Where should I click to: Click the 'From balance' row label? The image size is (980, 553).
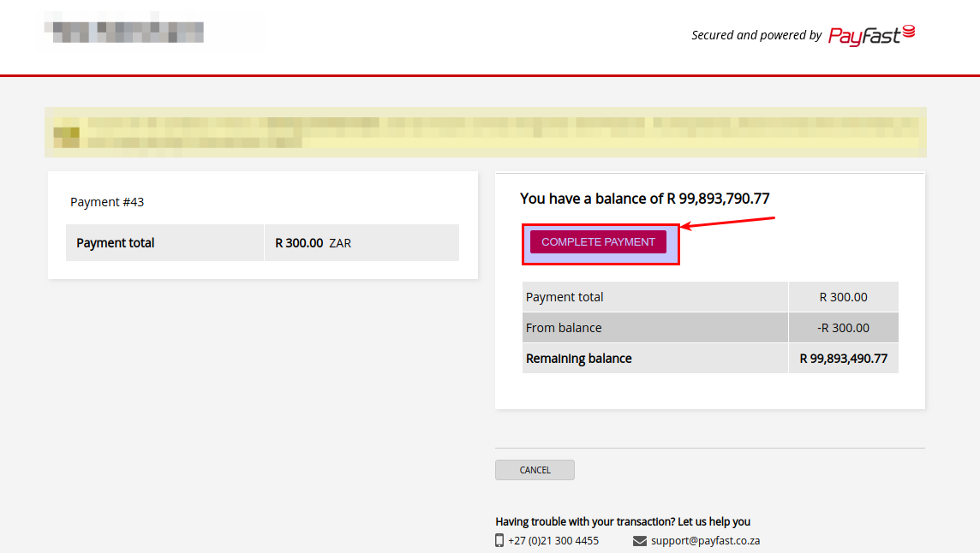[564, 328]
